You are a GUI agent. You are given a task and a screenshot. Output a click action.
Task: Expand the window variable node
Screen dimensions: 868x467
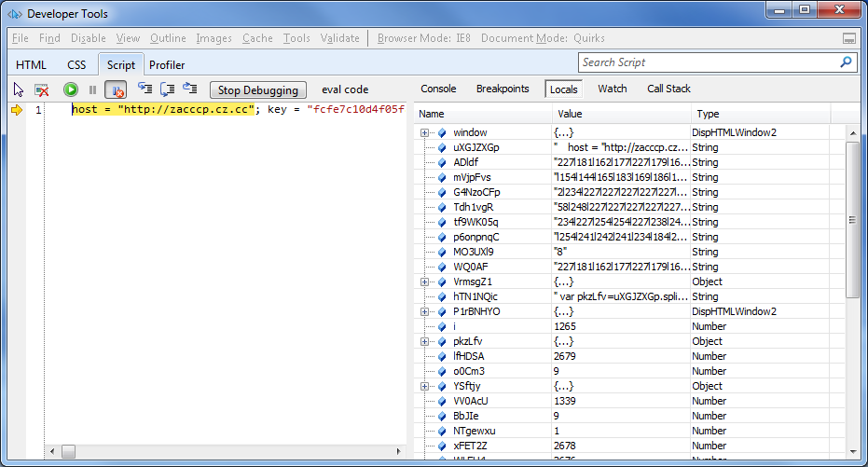[x=425, y=132]
